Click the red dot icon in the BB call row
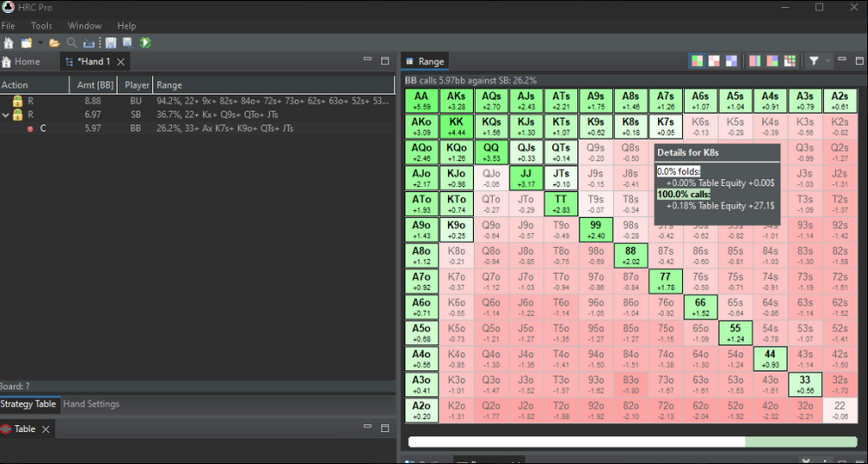Image resolution: width=868 pixels, height=464 pixels. coord(30,129)
